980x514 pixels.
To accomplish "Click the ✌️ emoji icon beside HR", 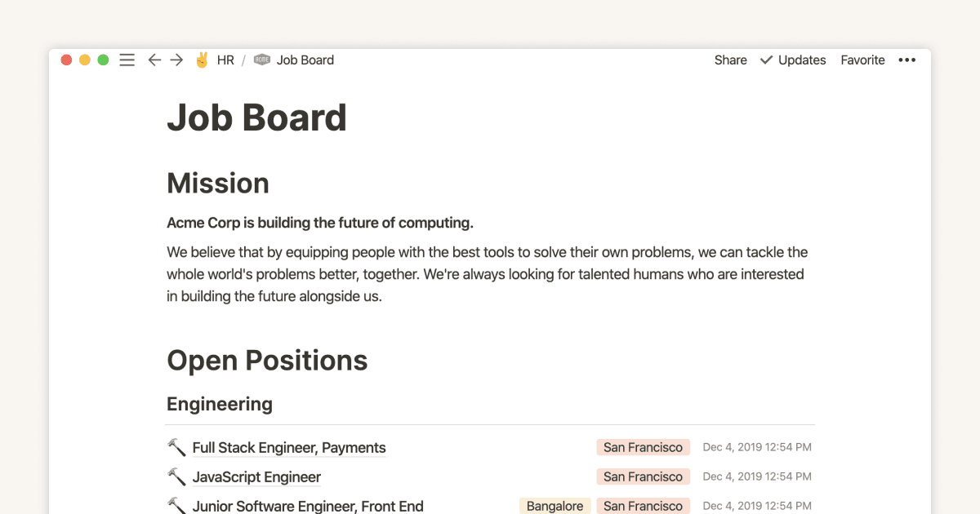I will 202,60.
